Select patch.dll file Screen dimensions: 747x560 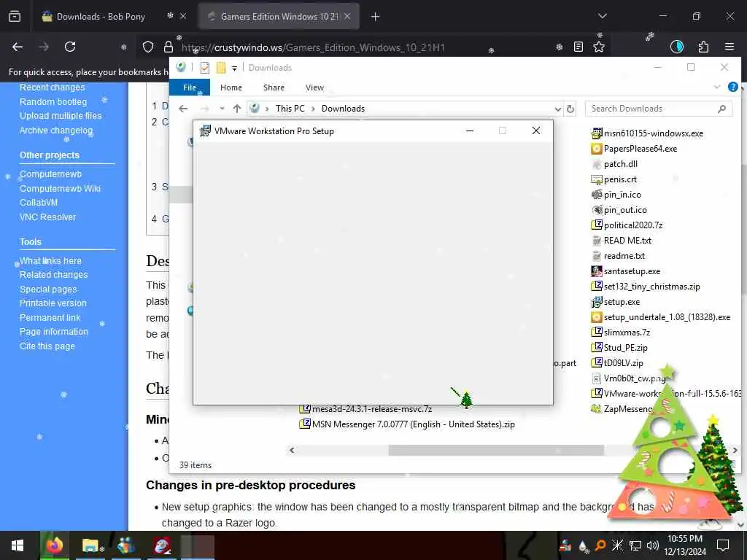coord(614,164)
